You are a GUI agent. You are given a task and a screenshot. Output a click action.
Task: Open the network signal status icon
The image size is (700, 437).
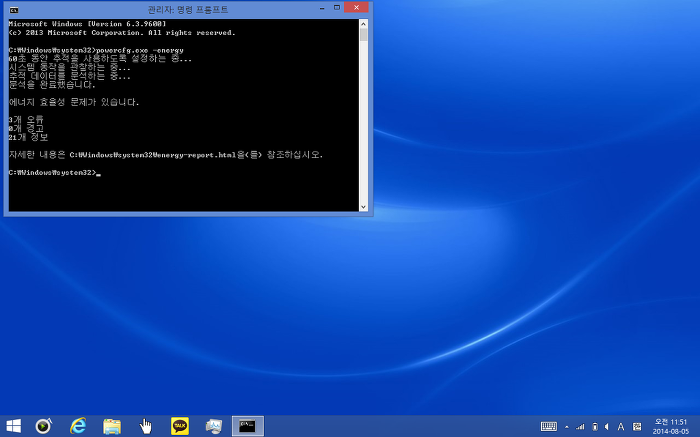point(580,427)
